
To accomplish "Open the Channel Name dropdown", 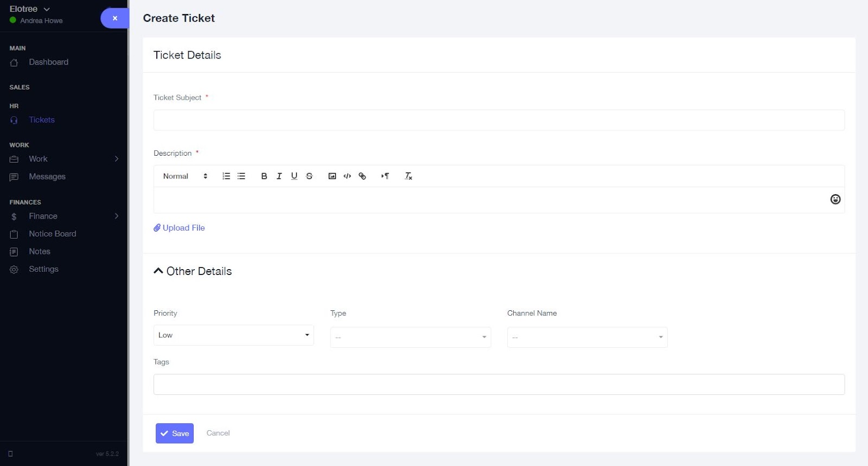I will pyautogui.click(x=588, y=337).
